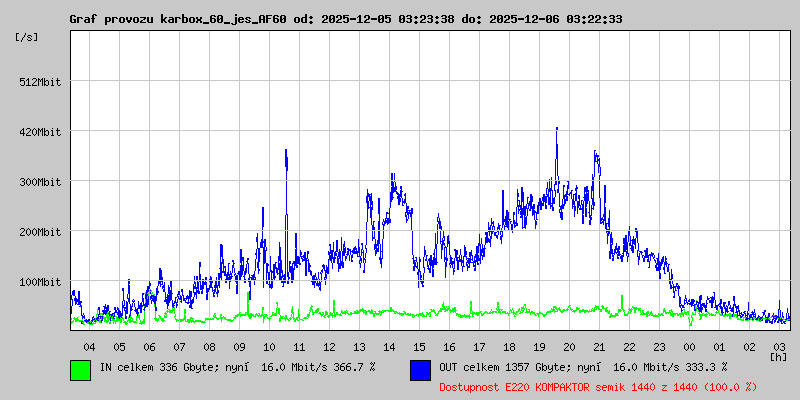
Task: Select hour 17 on the time axis
Action: click(479, 346)
